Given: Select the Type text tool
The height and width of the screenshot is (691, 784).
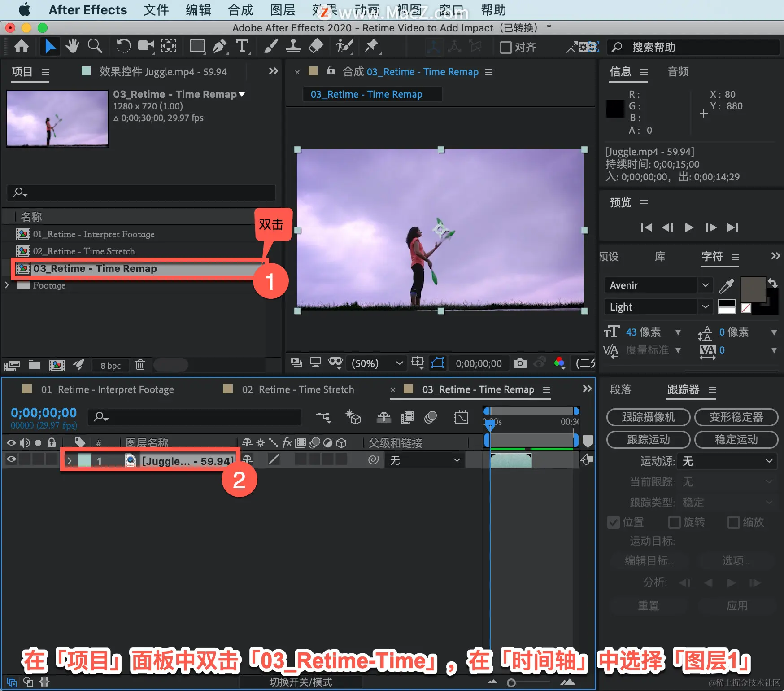Looking at the screenshot, I should click(x=242, y=46).
